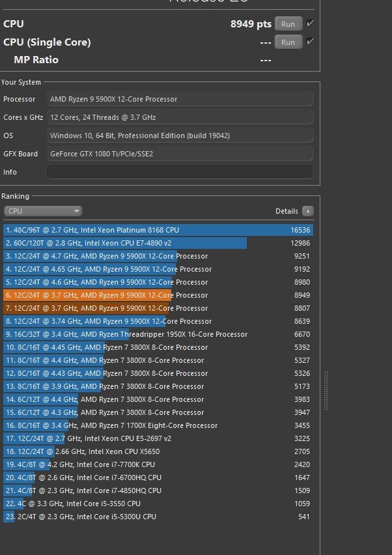Select rank 15 6C/12T 4.3 GHz row
The height and width of the screenshot is (555, 392).
(x=158, y=412)
